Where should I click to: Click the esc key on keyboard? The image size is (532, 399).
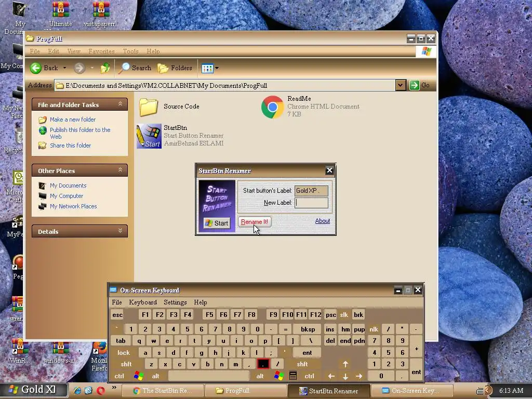coord(117,315)
